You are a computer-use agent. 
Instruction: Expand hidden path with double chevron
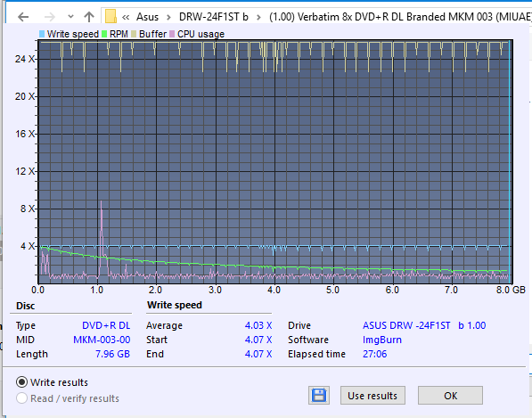click(126, 17)
